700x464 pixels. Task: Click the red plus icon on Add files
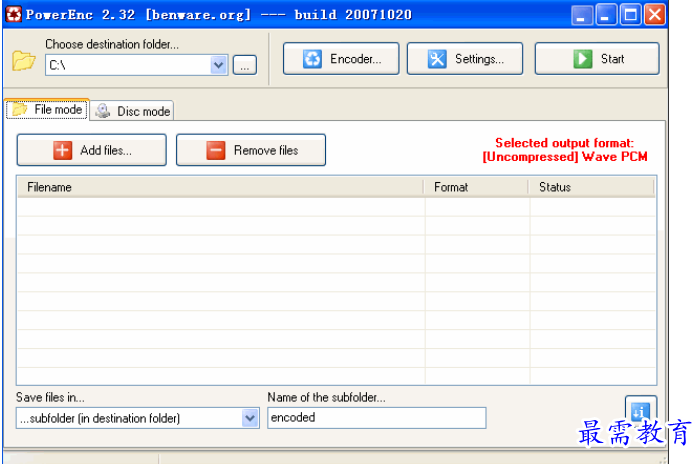[x=62, y=150]
